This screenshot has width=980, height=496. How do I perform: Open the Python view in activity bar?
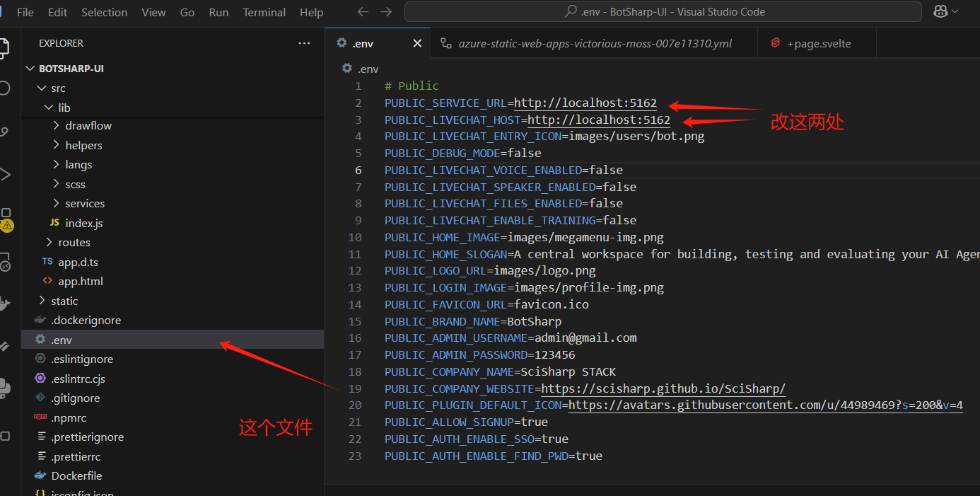(4, 387)
